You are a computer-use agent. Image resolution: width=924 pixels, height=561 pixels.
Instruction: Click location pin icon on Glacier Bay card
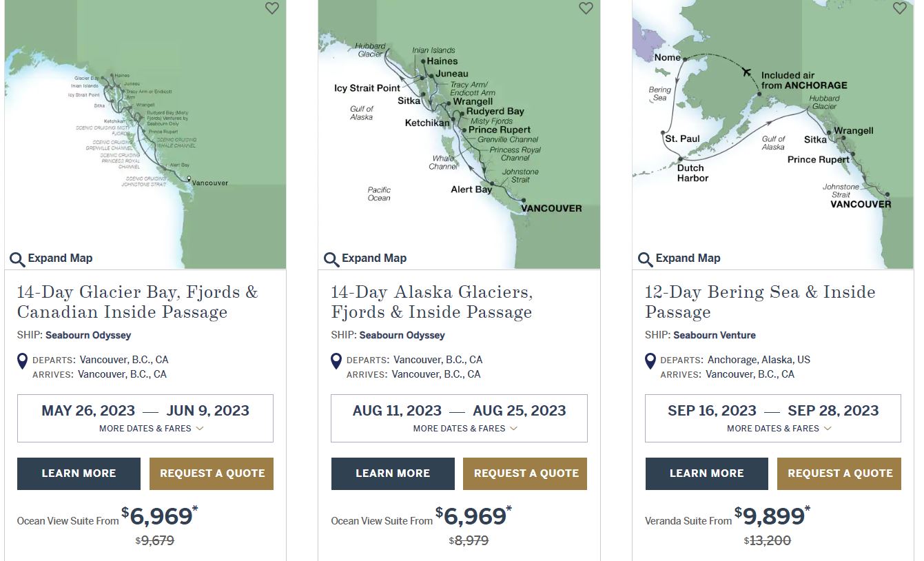[23, 361]
